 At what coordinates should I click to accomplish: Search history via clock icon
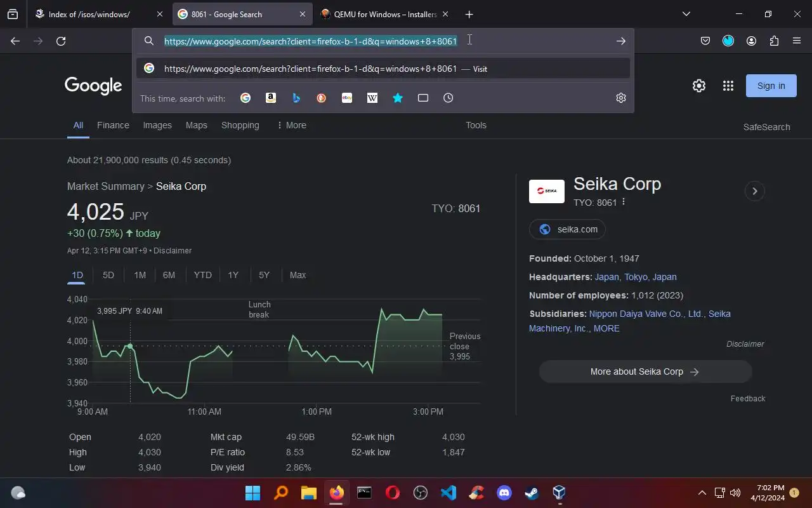click(449, 98)
